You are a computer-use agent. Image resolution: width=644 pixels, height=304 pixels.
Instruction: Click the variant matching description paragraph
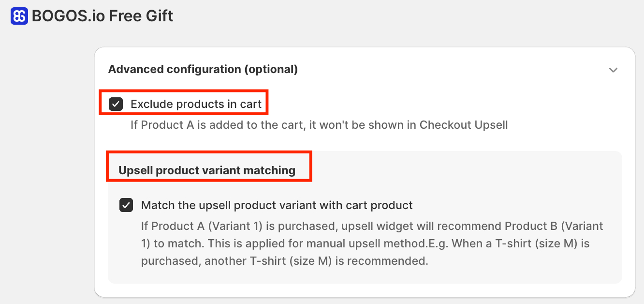pos(372,244)
